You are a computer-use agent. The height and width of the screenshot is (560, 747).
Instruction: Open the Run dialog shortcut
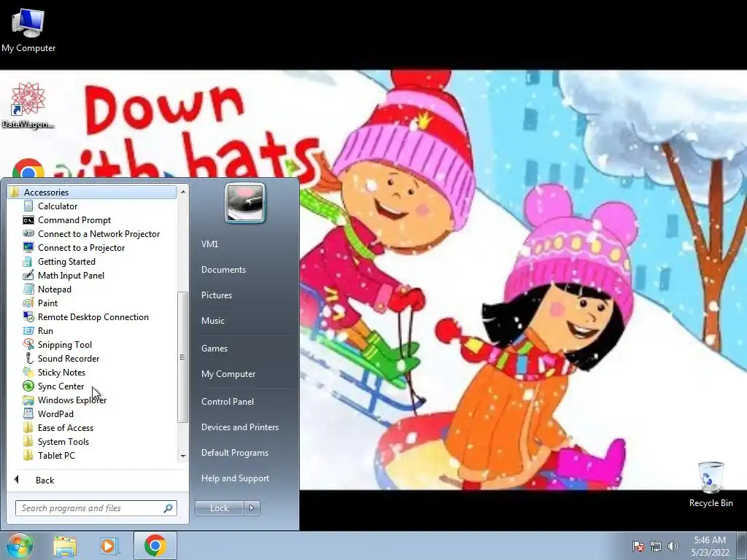[x=44, y=330]
